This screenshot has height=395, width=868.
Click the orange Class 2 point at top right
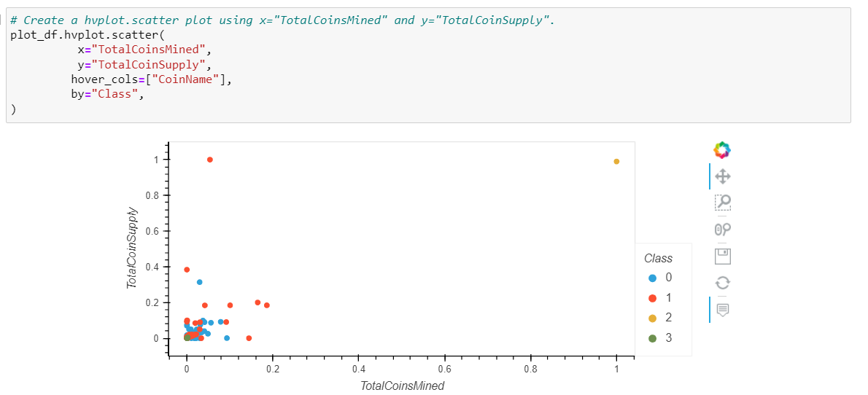pos(616,162)
